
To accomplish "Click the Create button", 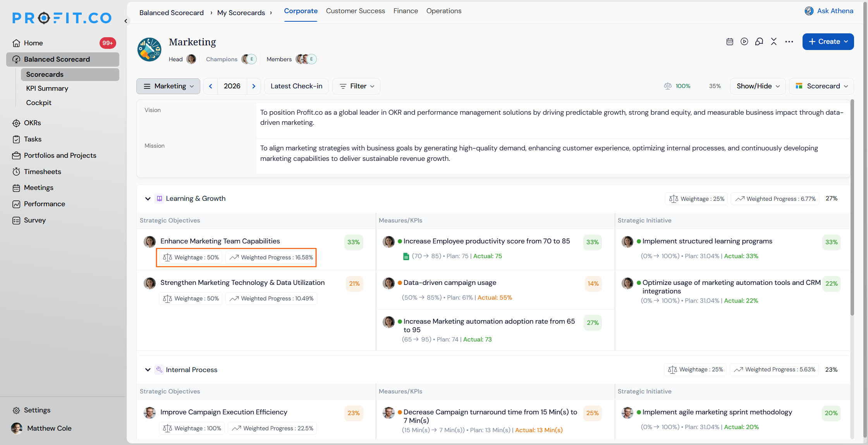I will 828,41.
